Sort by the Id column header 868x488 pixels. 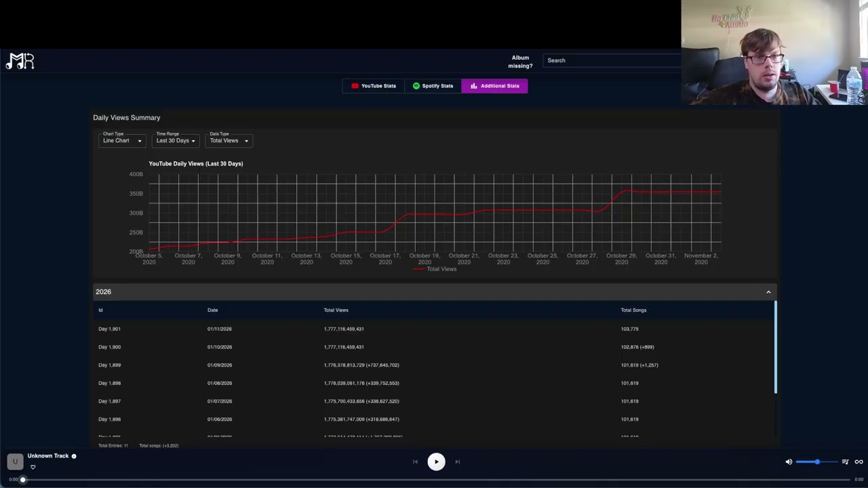[x=100, y=310]
